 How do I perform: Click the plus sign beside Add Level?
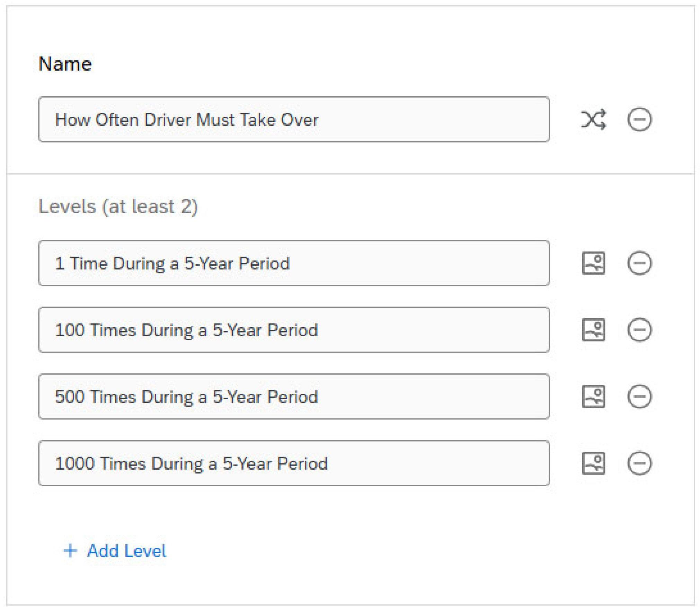pyautogui.click(x=70, y=551)
